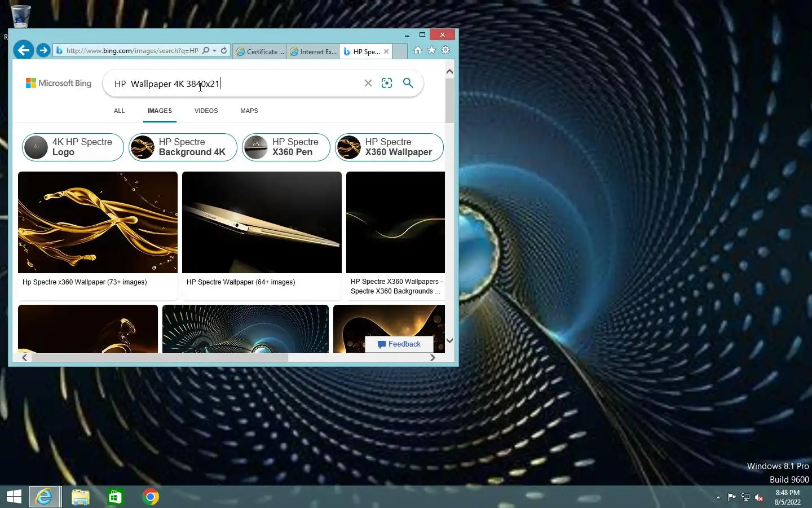The height and width of the screenshot is (508, 812).
Task: Submit the search with the magnifier icon
Action: 408,84
